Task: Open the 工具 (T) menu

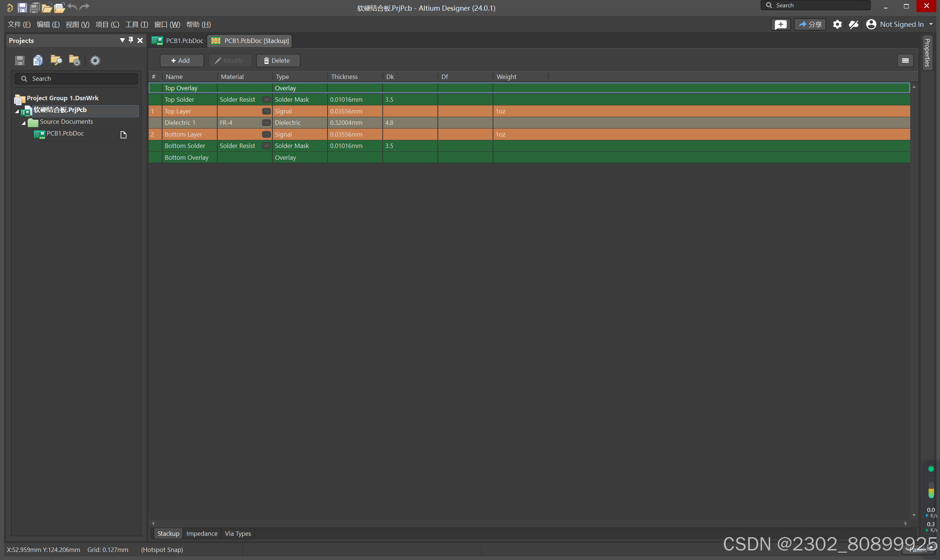Action: pos(136,25)
